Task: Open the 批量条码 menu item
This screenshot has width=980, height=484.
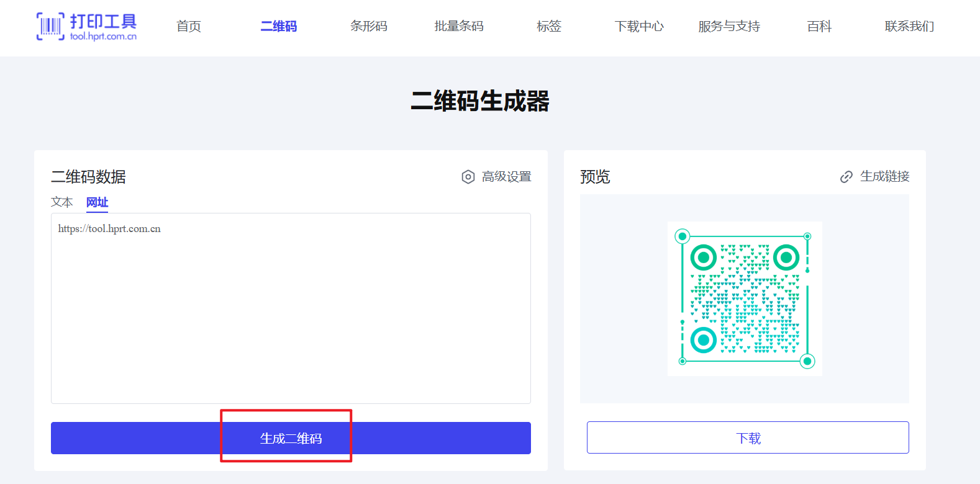Action: tap(459, 26)
